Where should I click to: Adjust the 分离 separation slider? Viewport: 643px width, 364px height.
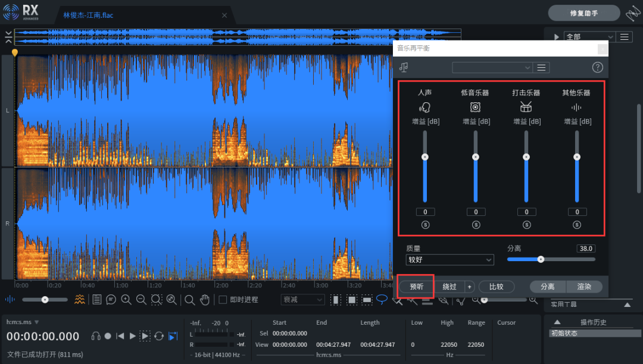click(540, 259)
